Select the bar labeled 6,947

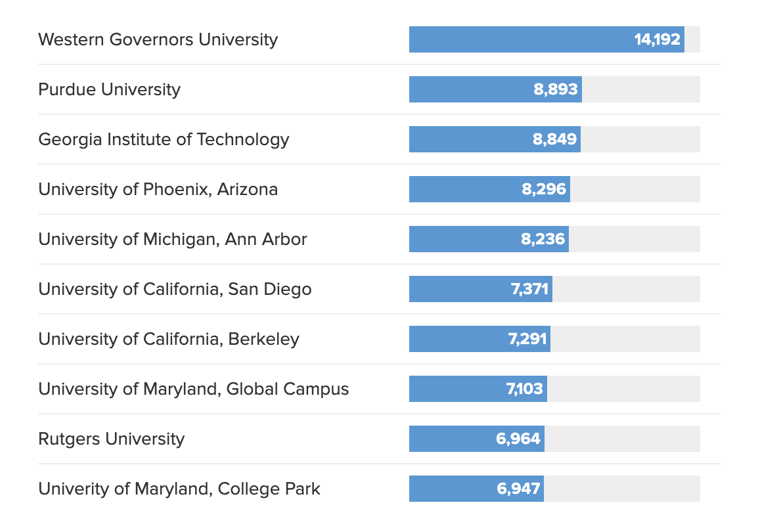[x=476, y=489]
